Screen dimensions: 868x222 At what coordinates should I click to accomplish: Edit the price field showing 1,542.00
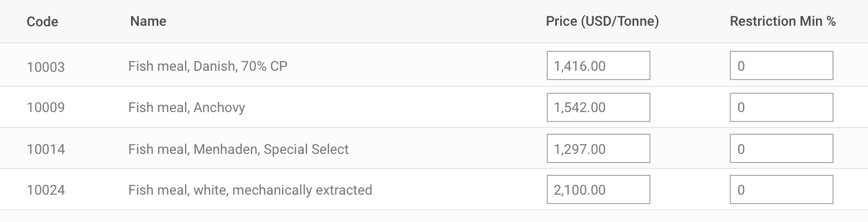(598, 107)
